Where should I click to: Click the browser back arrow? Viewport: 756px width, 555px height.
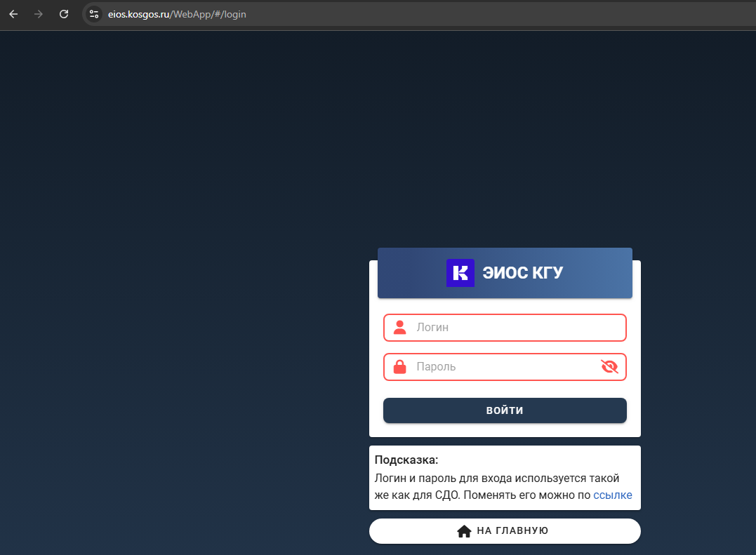[x=13, y=14]
